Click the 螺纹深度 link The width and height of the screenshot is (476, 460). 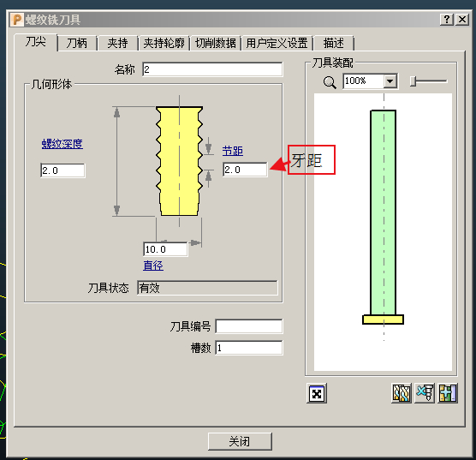click(62, 144)
